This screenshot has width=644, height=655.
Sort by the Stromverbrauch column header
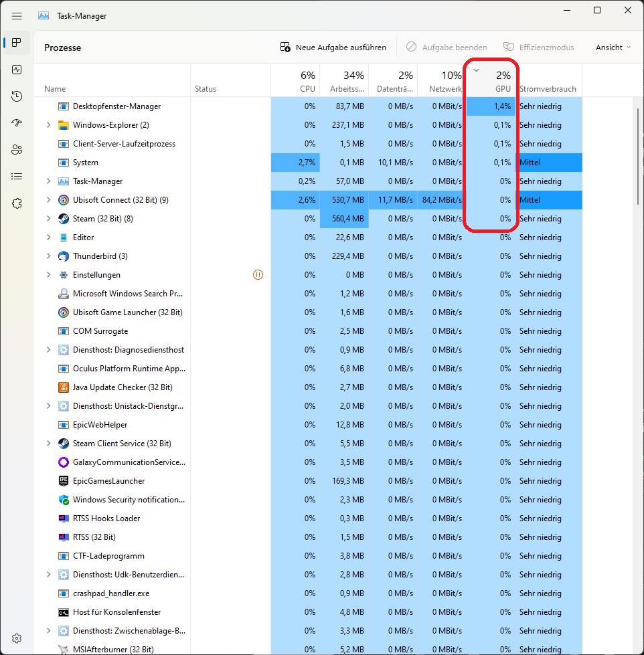549,81
